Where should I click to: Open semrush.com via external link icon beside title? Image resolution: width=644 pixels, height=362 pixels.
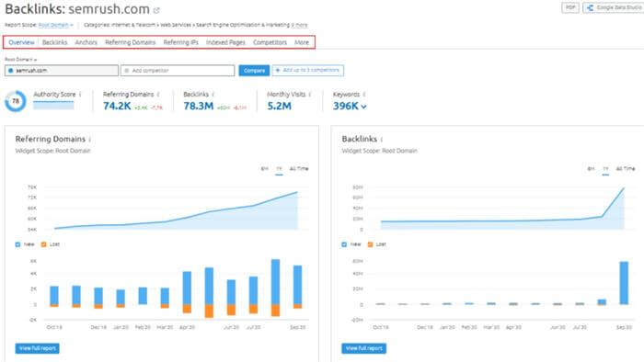pyautogui.click(x=156, y=10)
